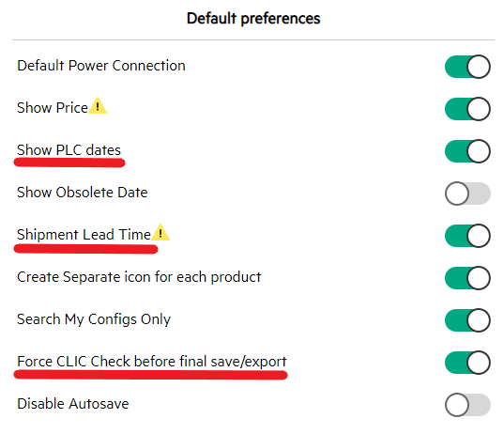This screenshot has width=504, height=434.
Task: Toggle Force CLIC Check before final save/export
Action: [467, 363]
